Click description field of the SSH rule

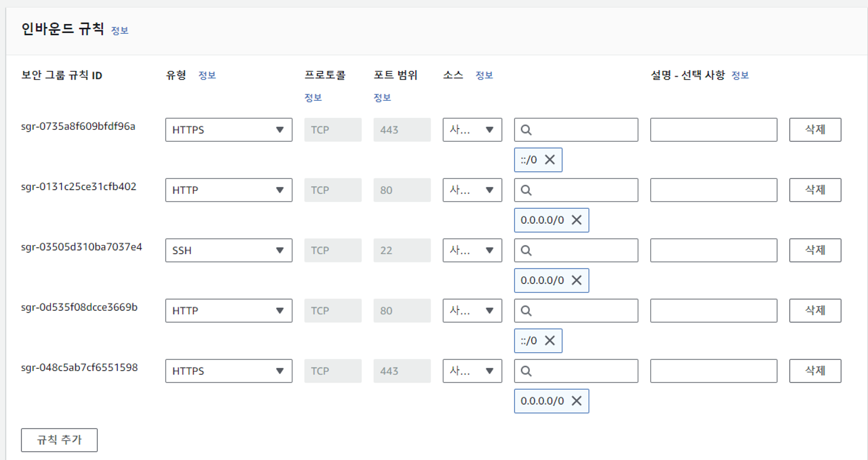[x=713, y=251]
